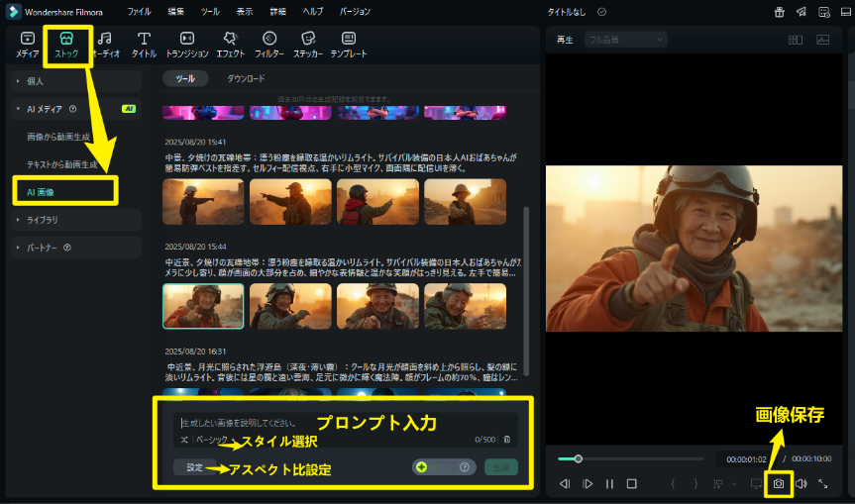Open the marker options dropdown arrow

coord(734,484)
